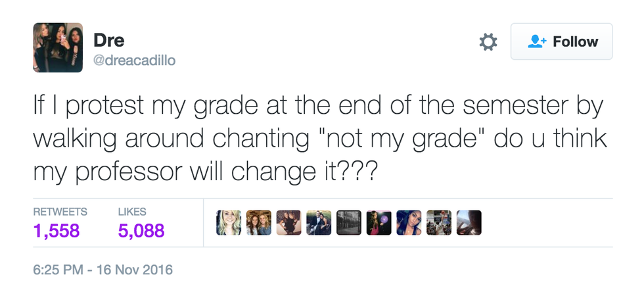View the 1,558 retweets list
Image resolution: width=644 pixels, height=290 pixels.
(56, 230)
